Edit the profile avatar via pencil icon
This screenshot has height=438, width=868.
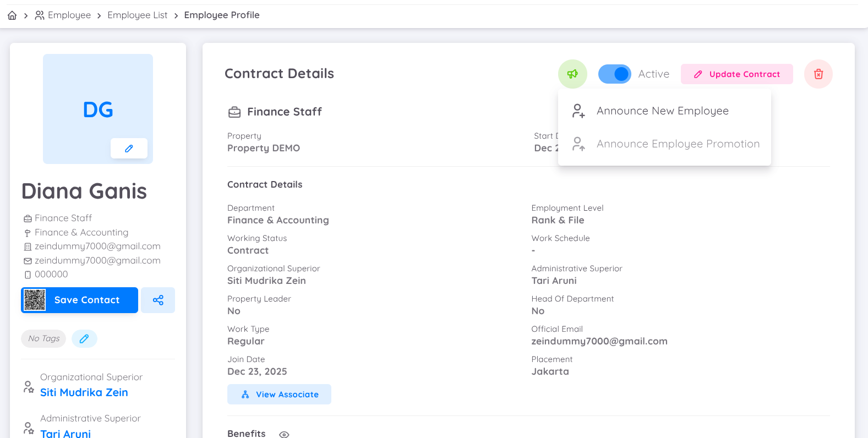[129, 148]
